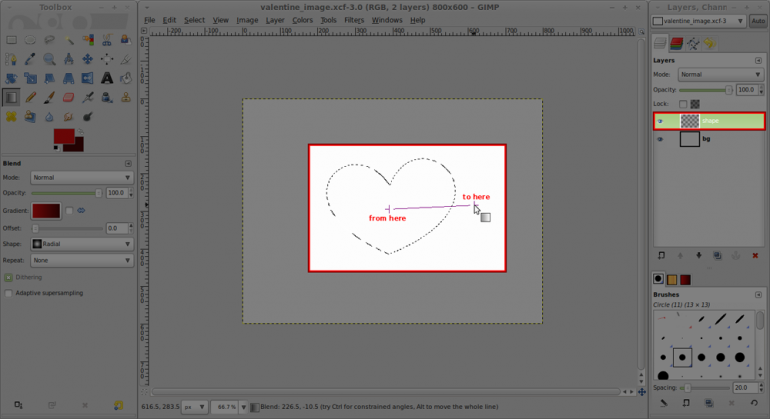
Task: Click the foreground red color swatch
Action: [64, 136]
